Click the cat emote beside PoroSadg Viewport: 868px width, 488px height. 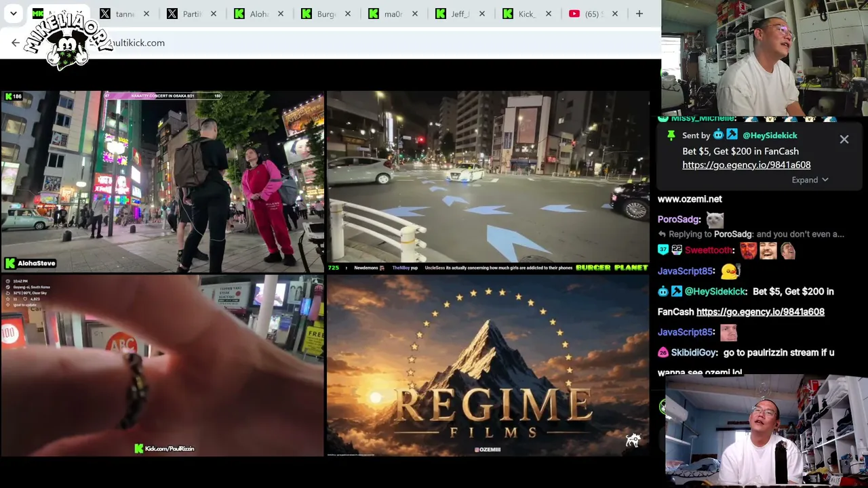[715, 220]
